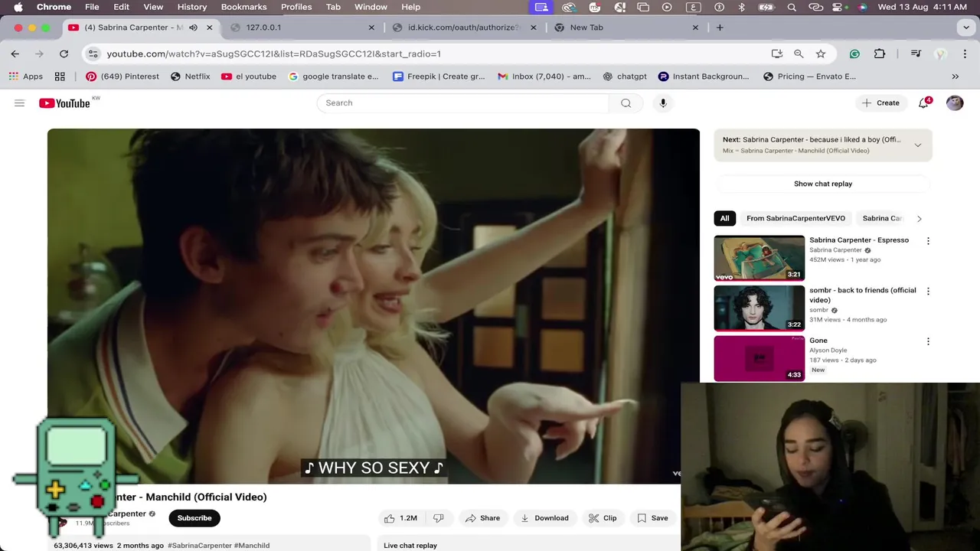Open the Gone video thumbnail
This screenshot has width=980, height=551.
(x=759, y=358)
